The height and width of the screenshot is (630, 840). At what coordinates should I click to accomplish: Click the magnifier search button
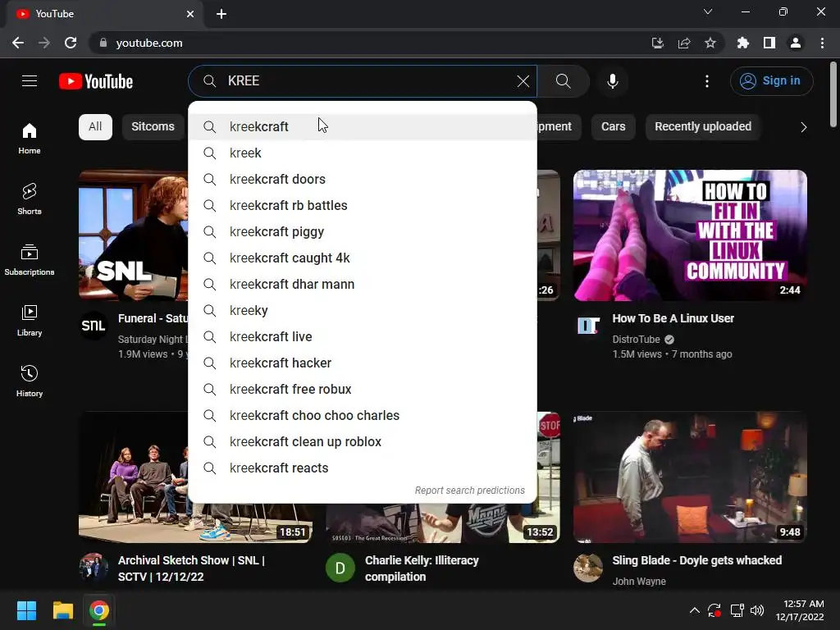pos(563,81)
